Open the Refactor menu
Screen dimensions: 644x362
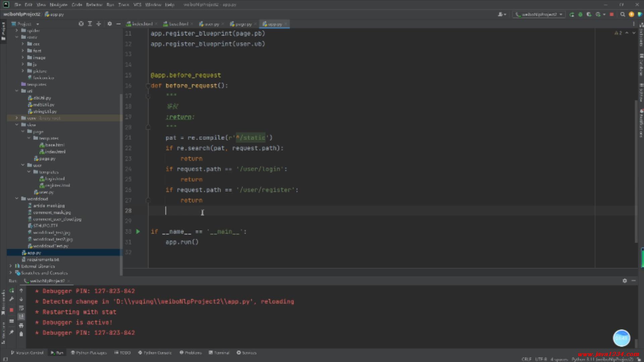pyautogui.click(x=94, y=5)
